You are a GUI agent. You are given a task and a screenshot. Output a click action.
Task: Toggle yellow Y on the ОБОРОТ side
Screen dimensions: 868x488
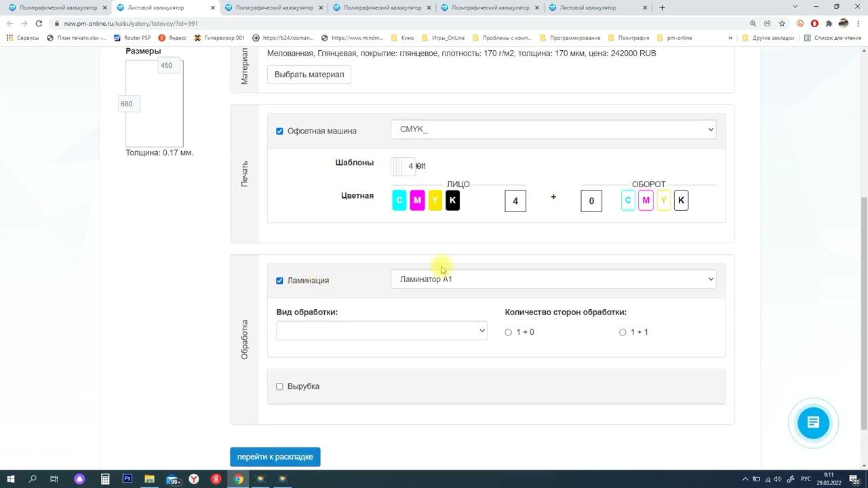coord(664,201)
